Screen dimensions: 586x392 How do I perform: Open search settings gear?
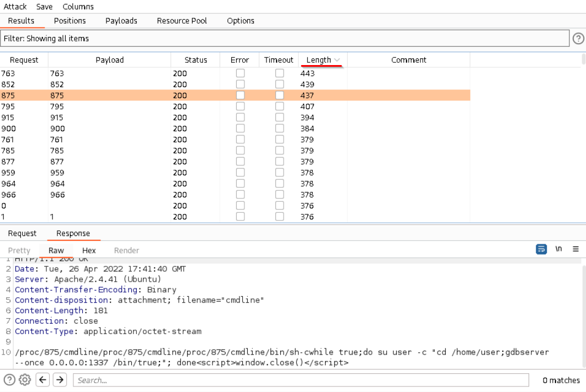coord(25,380)
